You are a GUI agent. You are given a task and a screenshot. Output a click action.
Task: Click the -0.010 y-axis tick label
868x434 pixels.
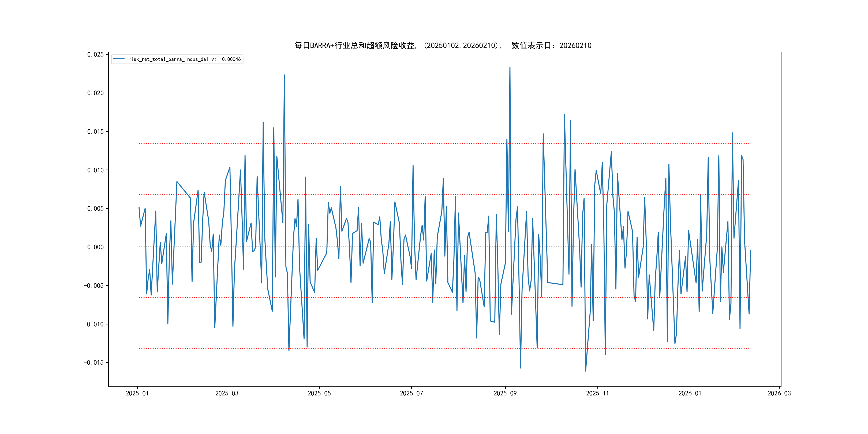click(94, 324)
